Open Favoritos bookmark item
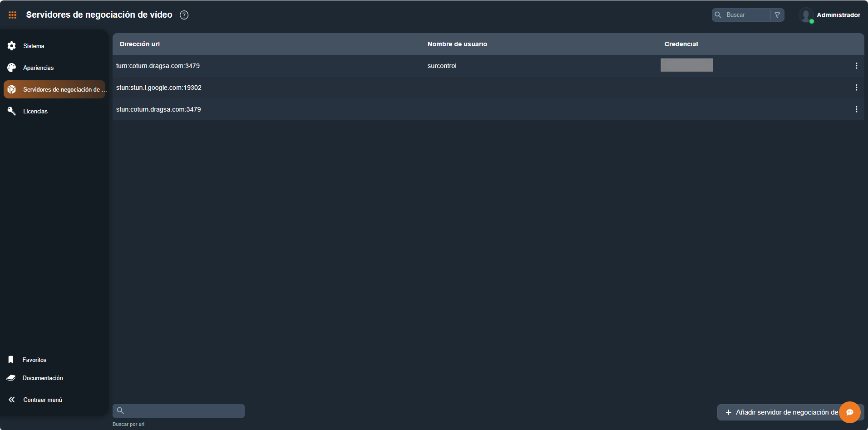The height and width of the screenshot is (430, 868). pos(34,360)
